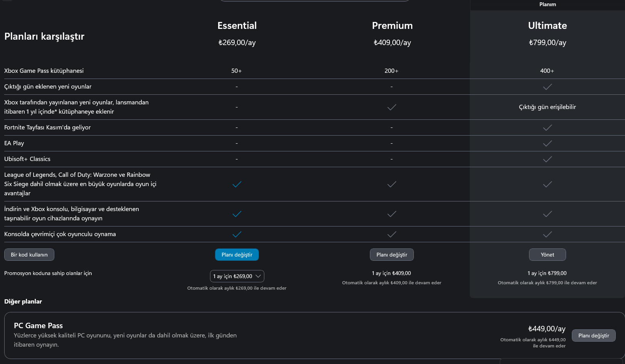
Task: Click the Ultimate checkmark for League of Legends perks
Action: coord(547,184)
